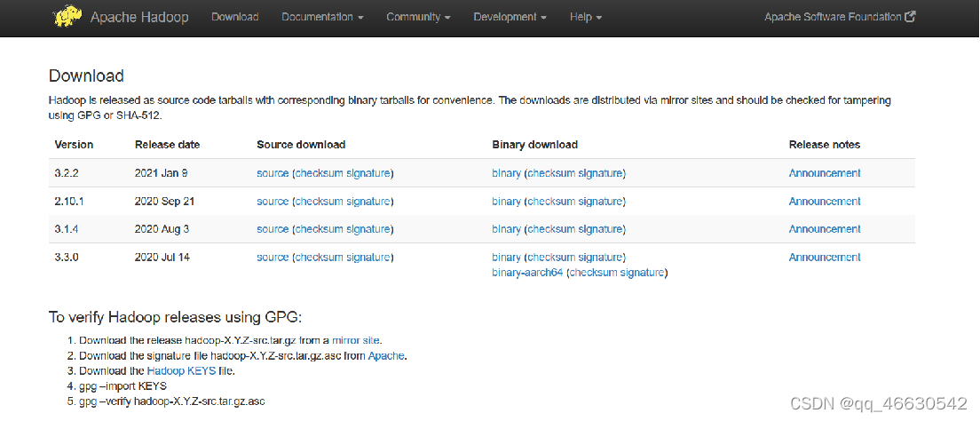Expand the Development dropdown menu
Screen dimensions: 980x421
[x=510, y=18]
